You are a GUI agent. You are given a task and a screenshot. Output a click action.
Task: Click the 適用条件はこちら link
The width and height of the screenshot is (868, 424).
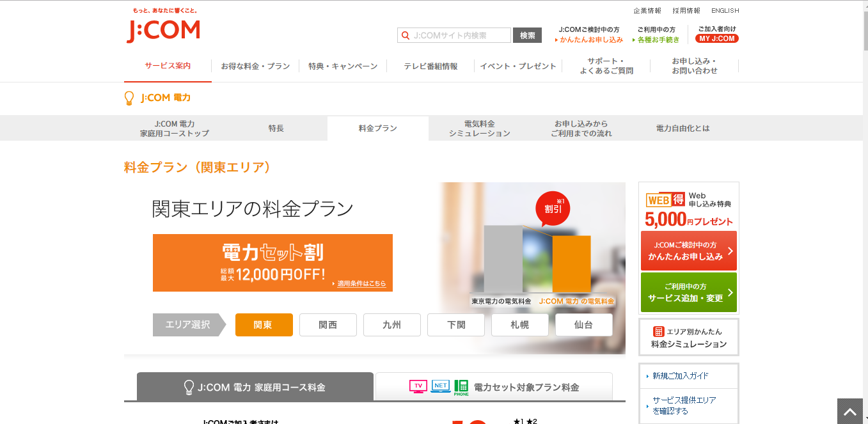tap(361, 283)
